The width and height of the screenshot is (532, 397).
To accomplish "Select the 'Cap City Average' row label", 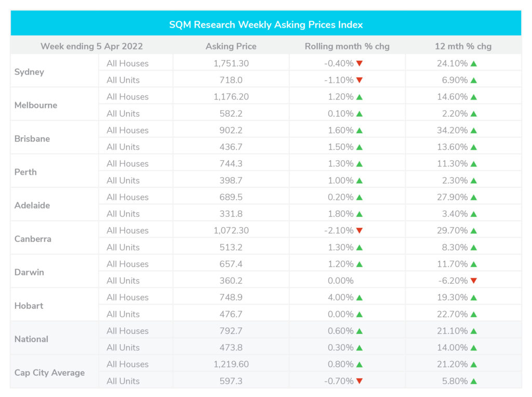I will tap(49, 373).
